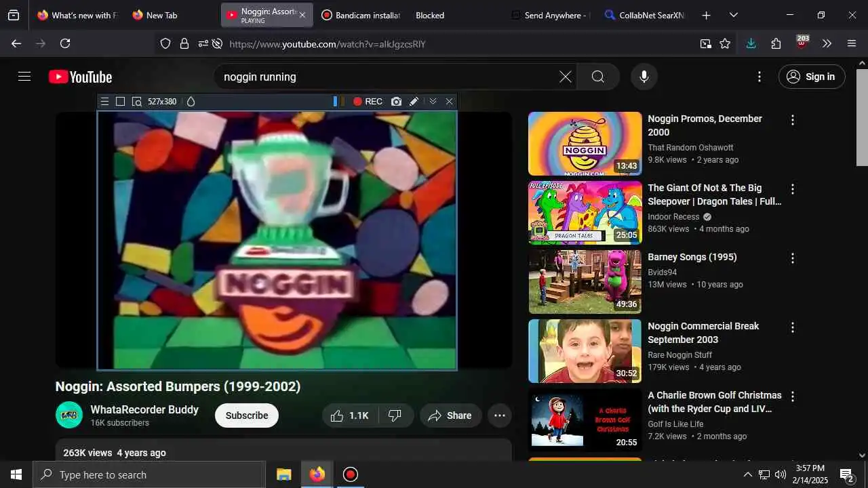Reload the current YouTube page
Screen dimensions: 868x488
coord(65,43)
